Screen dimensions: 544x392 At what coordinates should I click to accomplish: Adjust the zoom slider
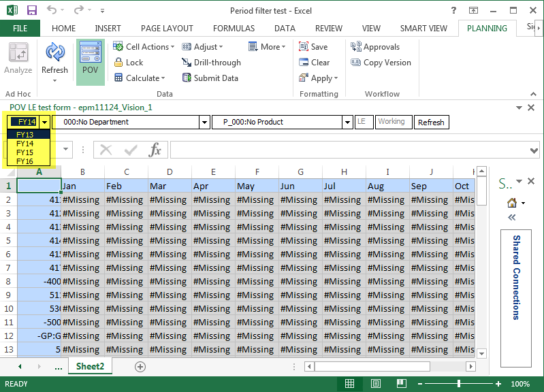coord(459,384)
